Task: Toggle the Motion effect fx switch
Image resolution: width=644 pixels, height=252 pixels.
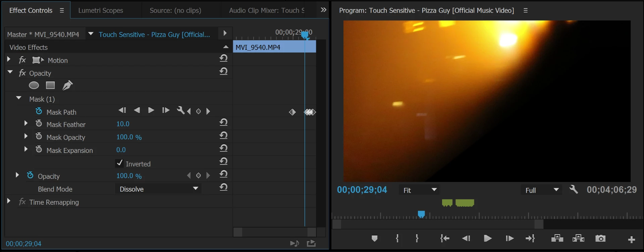Action: pos(22,60)
